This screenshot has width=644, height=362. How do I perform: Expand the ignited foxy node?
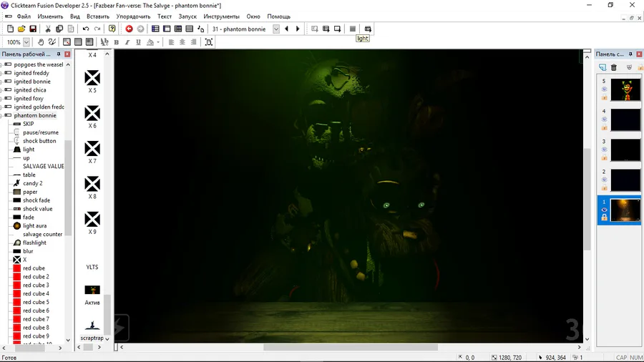point(1,99)
